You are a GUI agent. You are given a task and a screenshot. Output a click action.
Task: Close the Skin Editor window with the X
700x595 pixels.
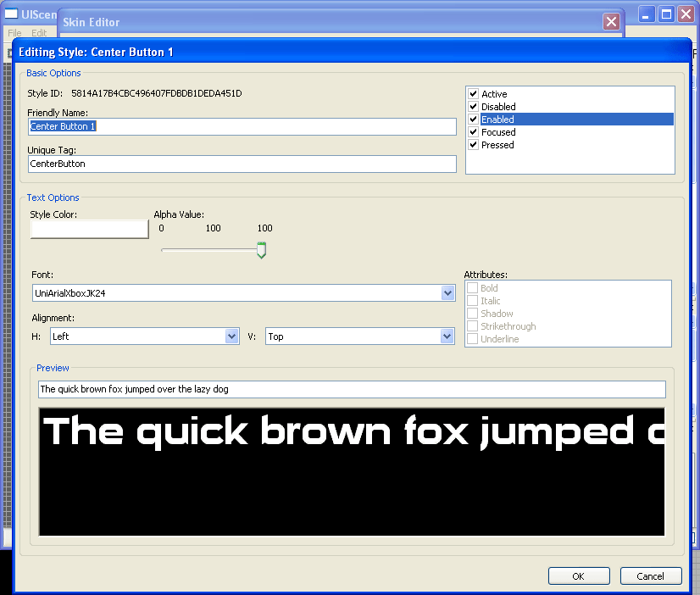pyautogui.click(x=612, y=21)
